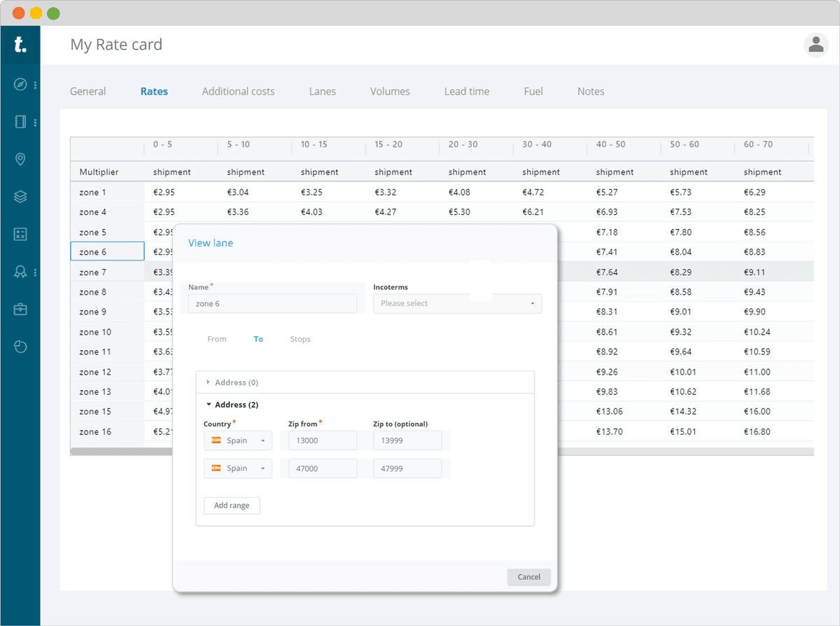Open country dropdown for the 13000 range
840x626 pixels.
[x=238, y=440]
